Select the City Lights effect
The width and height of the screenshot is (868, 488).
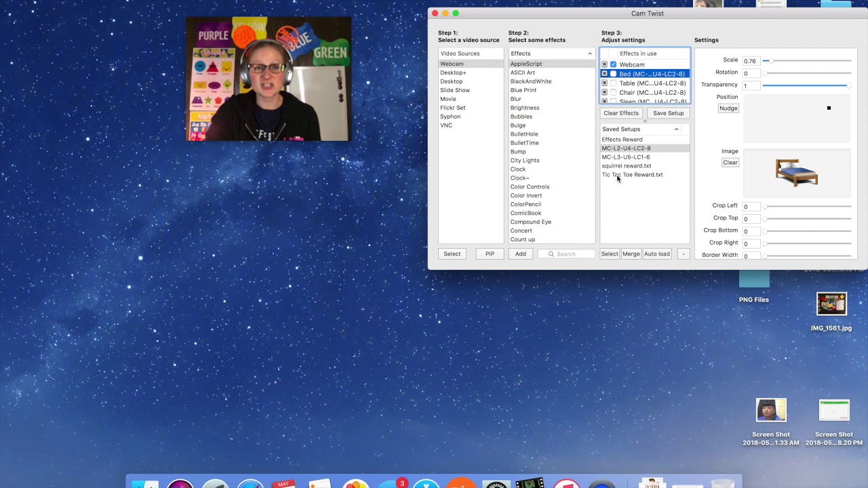pyautogui.click(x=552, y=161)
